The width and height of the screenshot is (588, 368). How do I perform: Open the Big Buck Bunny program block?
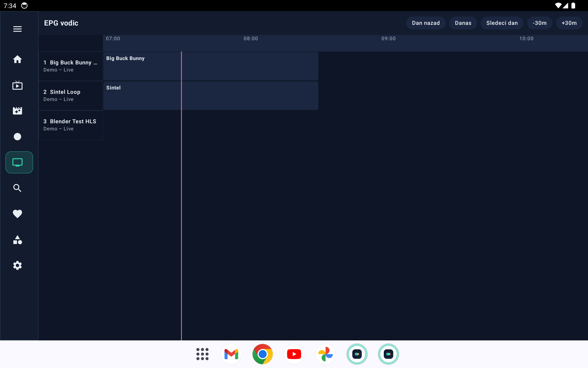(211, 66)
